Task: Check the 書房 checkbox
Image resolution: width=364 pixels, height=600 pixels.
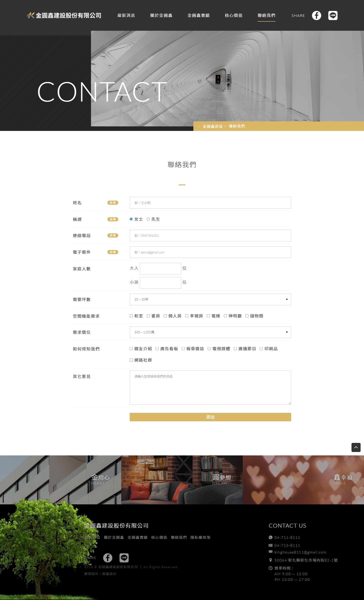Action: coord(148,316)
